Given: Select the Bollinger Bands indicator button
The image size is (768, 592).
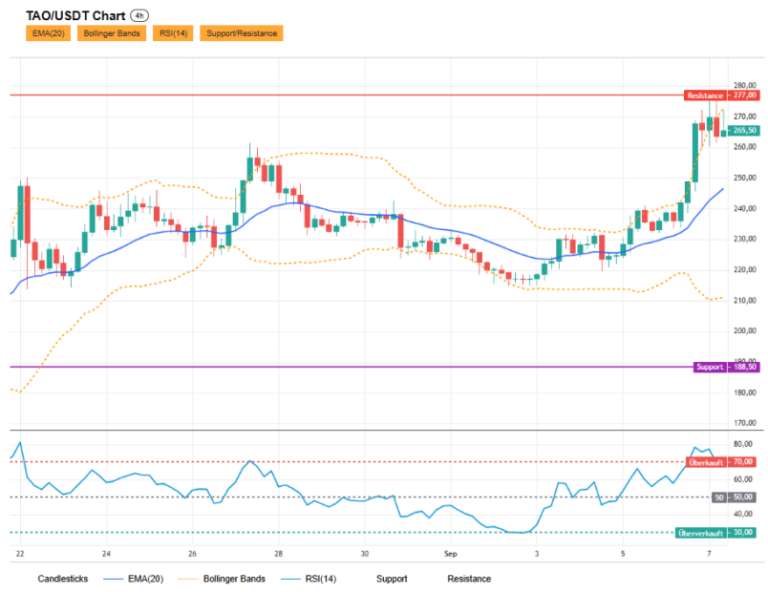Looking at the screenshot, I should click(x=112, y=33).
